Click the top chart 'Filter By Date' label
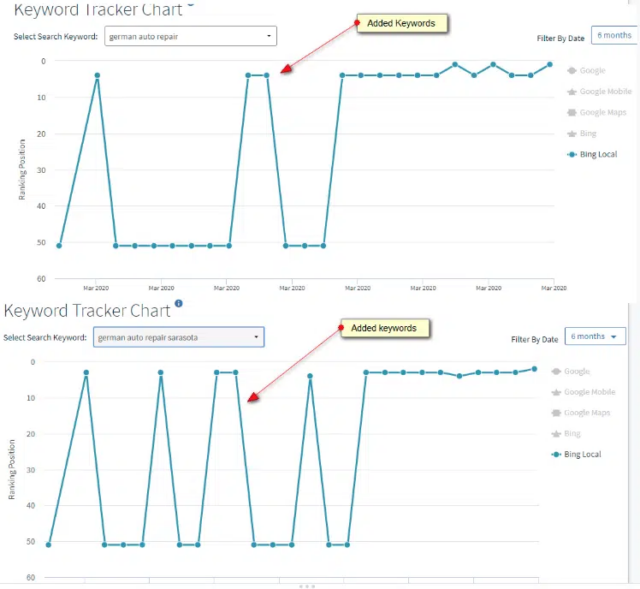 (x=560, y=38)
